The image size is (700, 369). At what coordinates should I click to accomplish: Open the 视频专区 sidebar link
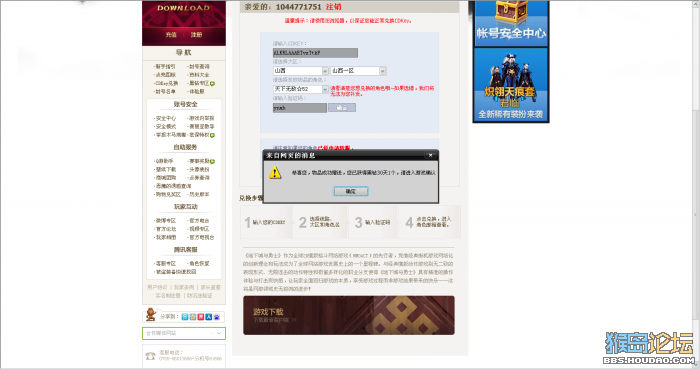click(199, 229)
